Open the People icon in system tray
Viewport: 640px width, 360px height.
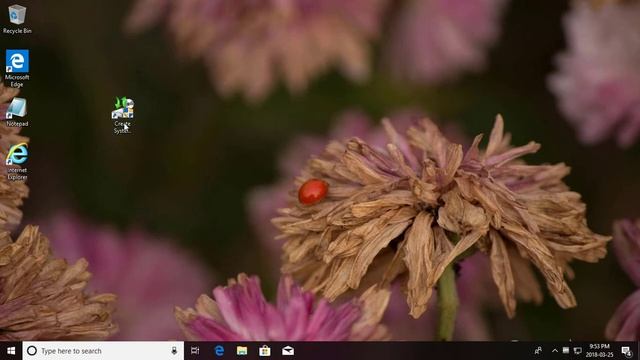(x=538, y=351)
